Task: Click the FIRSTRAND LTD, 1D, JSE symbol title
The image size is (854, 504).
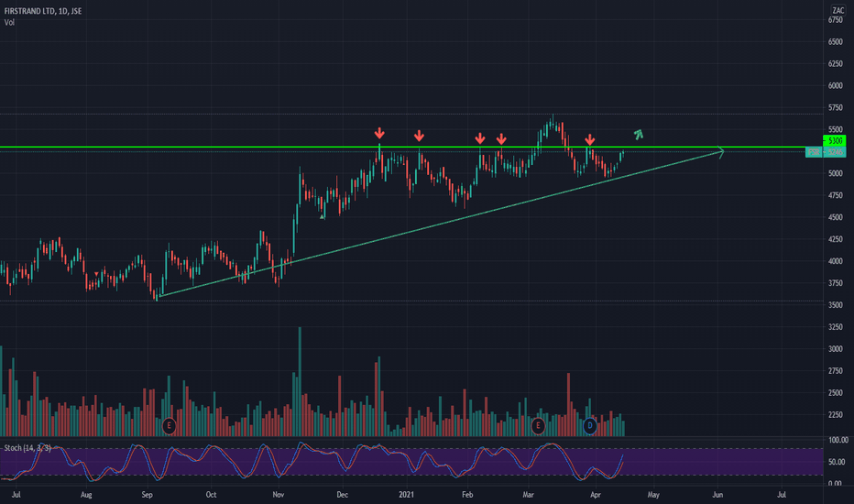Action: click(x=43, y=11)
